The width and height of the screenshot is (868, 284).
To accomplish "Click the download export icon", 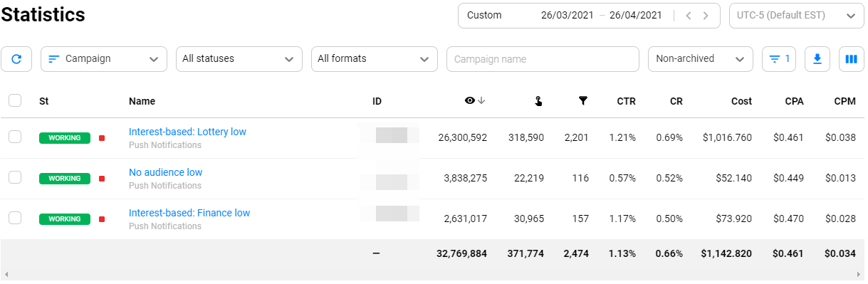I will click(x=817, y=59).
